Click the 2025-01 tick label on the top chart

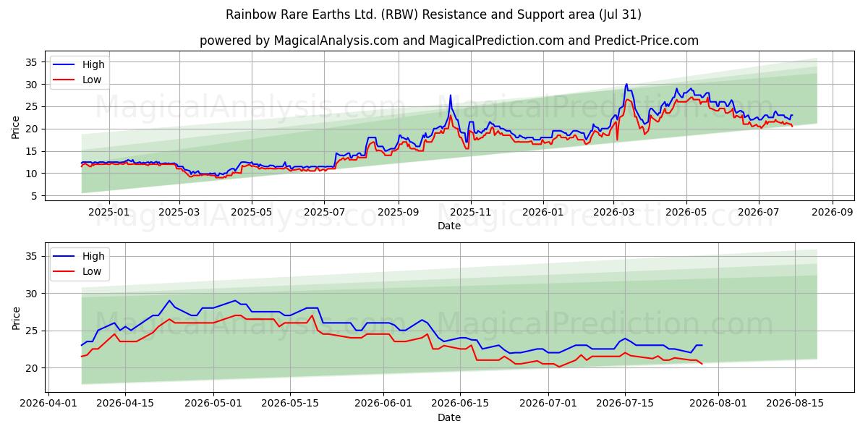[109, 213]
